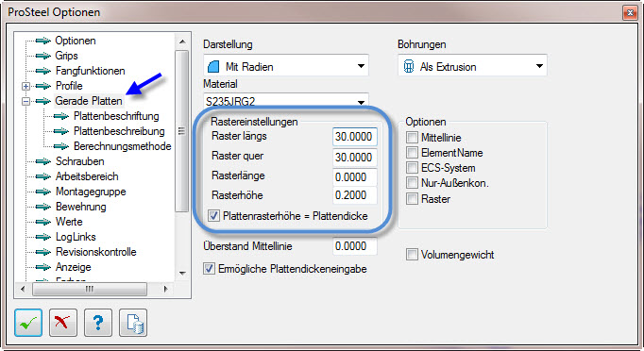
Task: Select Profile in the tree
Action: tap(69, 86)
